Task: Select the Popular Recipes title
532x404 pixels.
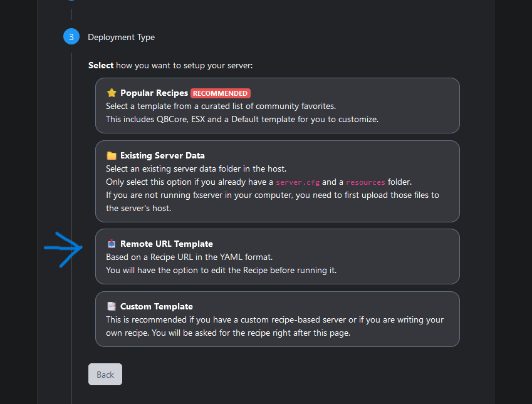Action: pos(154,93)
